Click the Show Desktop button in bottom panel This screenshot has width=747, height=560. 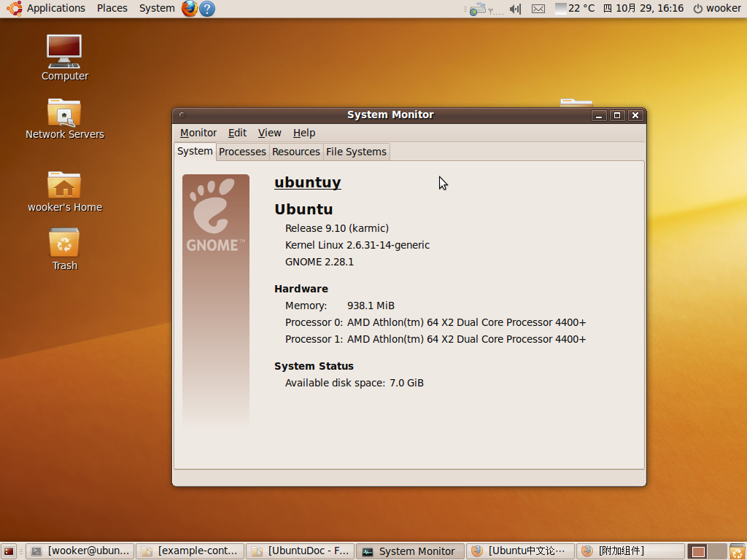pos(9,551)
